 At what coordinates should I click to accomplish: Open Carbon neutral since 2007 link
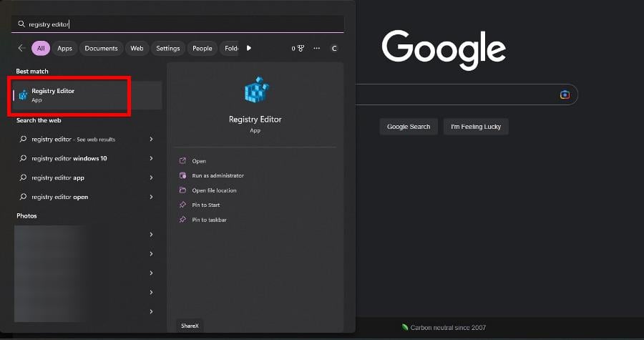[448, 327]
